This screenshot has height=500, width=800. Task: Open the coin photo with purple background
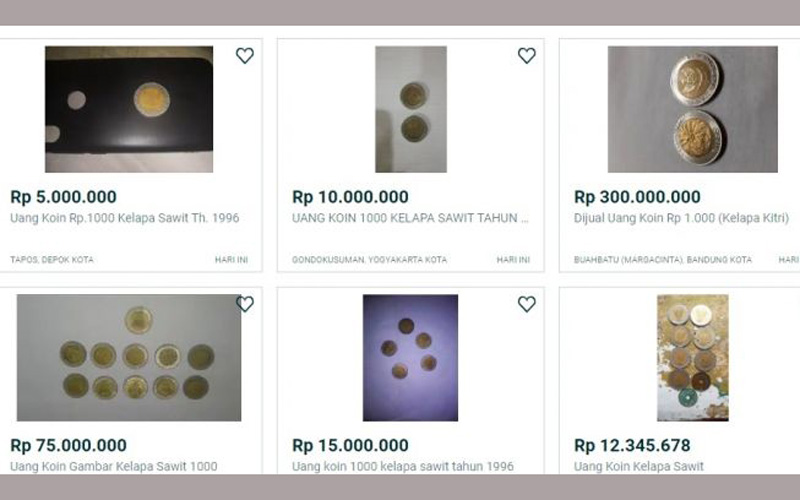(x=411, y=357)
